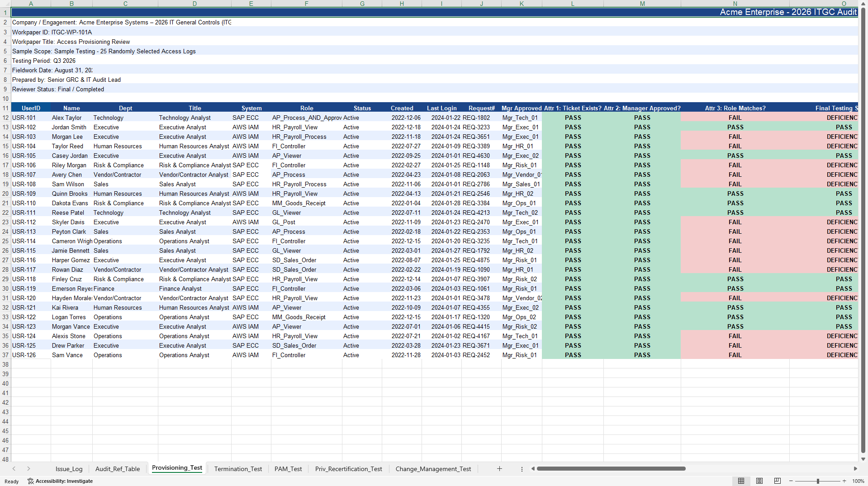The height and width of the screenshot is (486, 868).
Task: Select the "REQ-1802" request cell
Action: [481, 118]
